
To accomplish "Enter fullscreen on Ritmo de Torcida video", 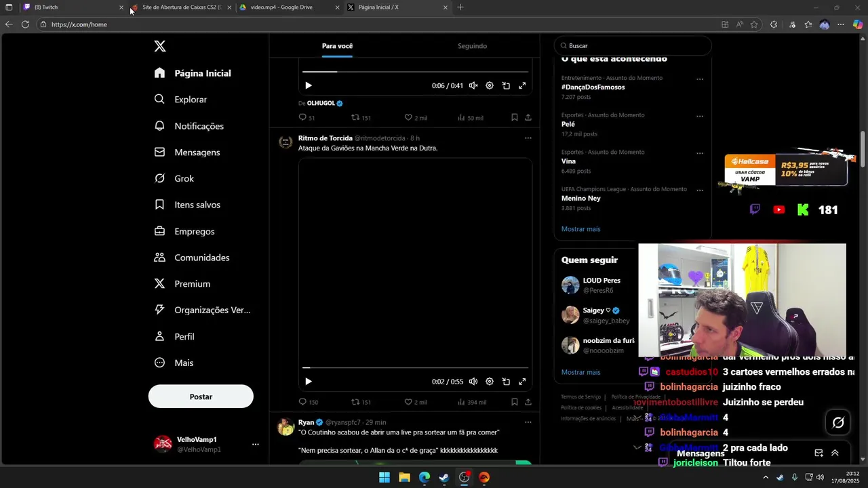I will 522,382.
